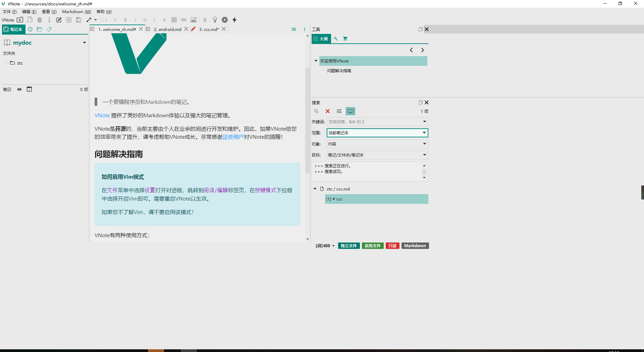Open the tags tab in sidebar
The width and height of the screenshot is (644, 352).
[x=49, y=29]
